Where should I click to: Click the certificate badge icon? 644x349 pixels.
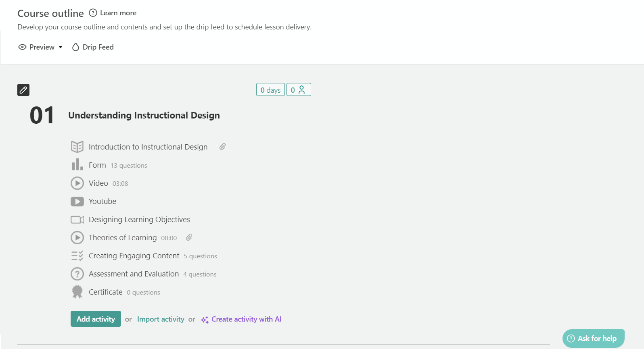pos(77,292)
